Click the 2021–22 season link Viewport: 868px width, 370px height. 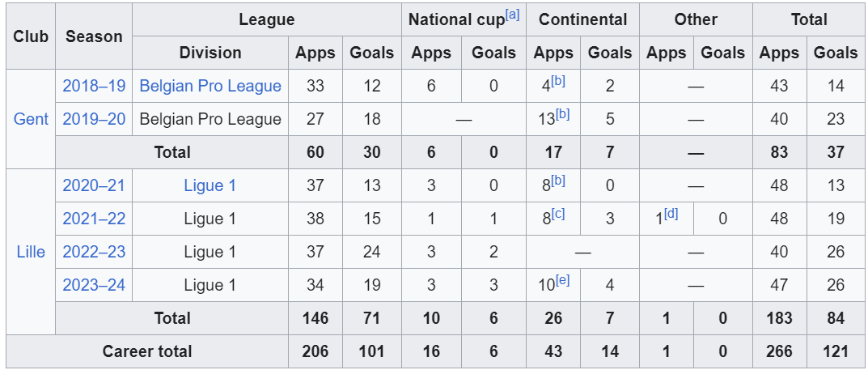click(94, 219)
